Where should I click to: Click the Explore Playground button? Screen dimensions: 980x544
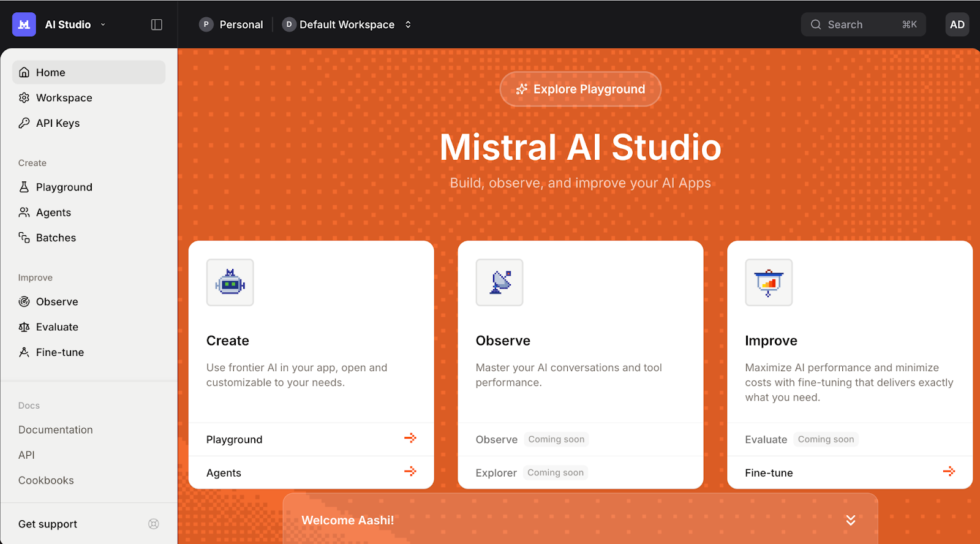(581, 89)
